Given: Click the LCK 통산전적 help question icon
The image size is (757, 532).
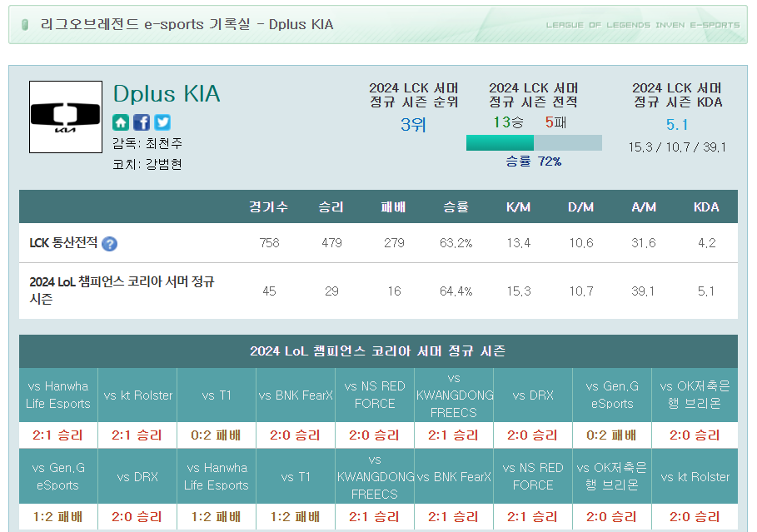Looking at the screenshot, I should point(110,244).
